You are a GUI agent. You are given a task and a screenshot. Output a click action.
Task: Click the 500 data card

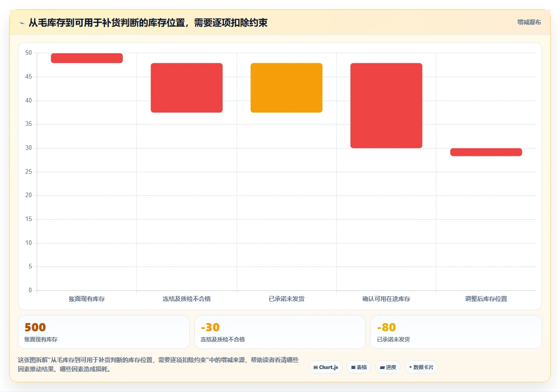coord(104,332)
